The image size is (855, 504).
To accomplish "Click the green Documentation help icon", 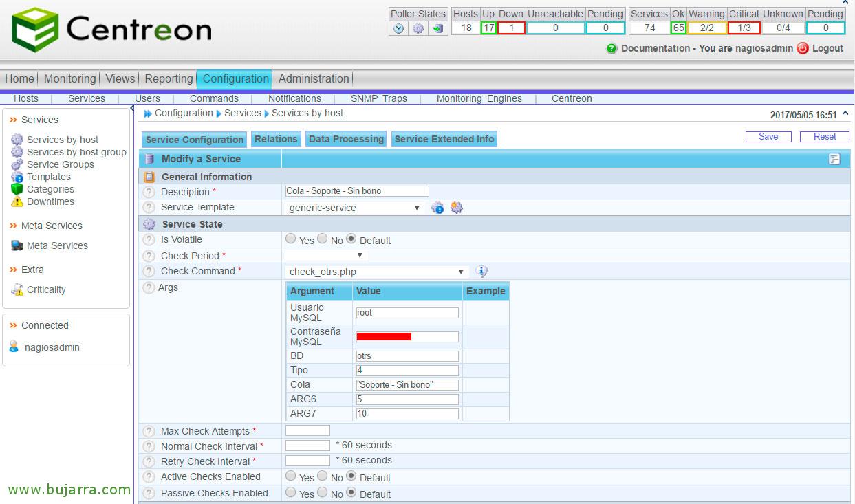I will [612, 49].
